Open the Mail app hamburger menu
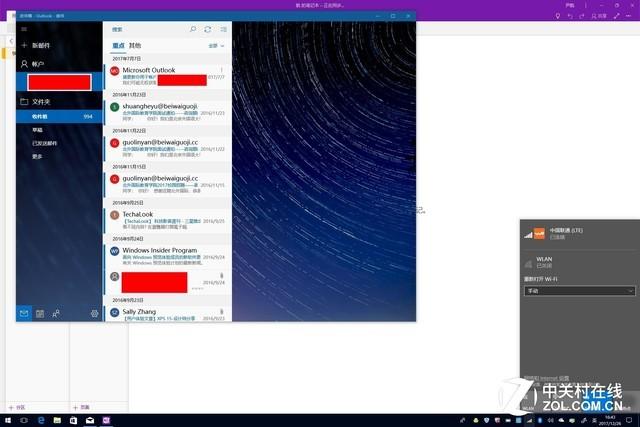The height and width of the screenshot is (427, 640). [x=24, y=29]
